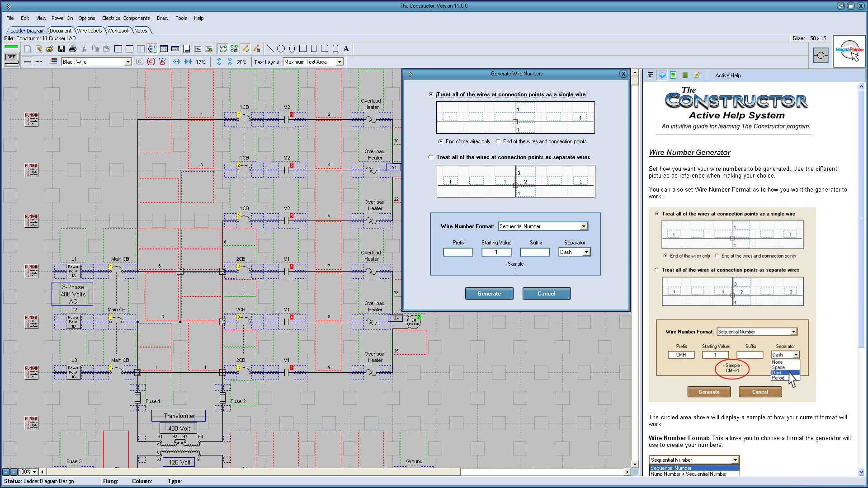Click the 123 wire numbering icon
868x488 pixels.
[x=162, y=62]
